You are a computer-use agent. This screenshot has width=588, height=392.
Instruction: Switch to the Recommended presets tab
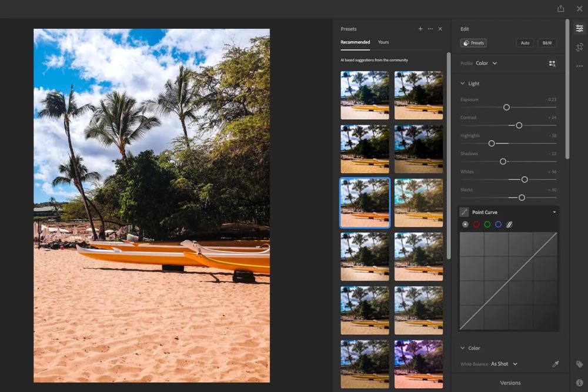pos(355,42)
